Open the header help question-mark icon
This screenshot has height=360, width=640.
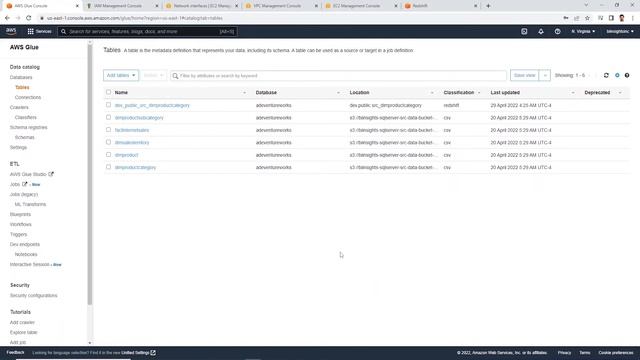click(557, 31)
